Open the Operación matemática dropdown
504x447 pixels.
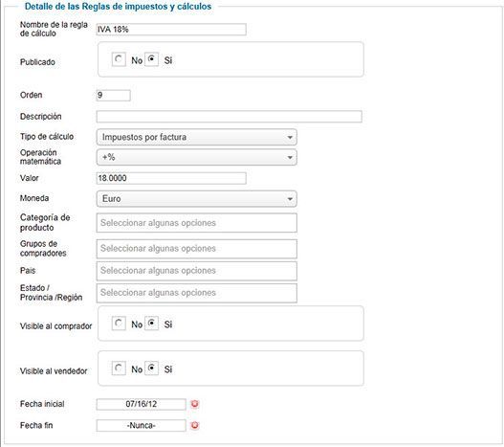197,157
